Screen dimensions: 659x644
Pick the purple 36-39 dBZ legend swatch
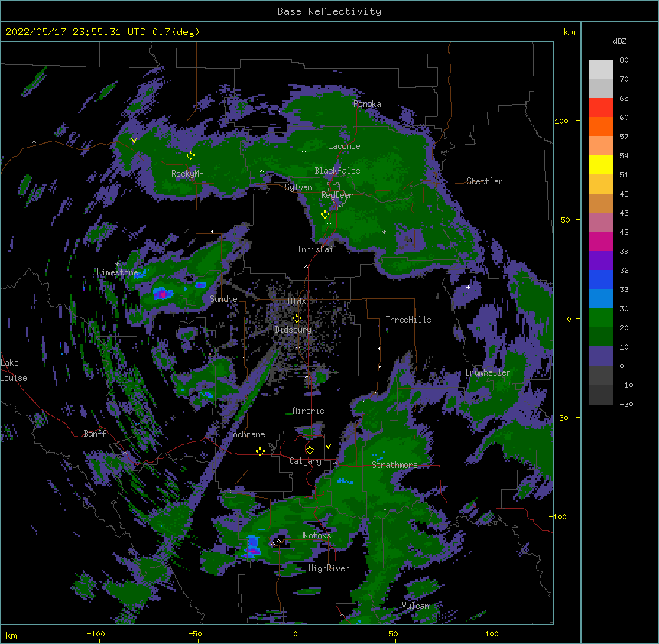[601, 261]
